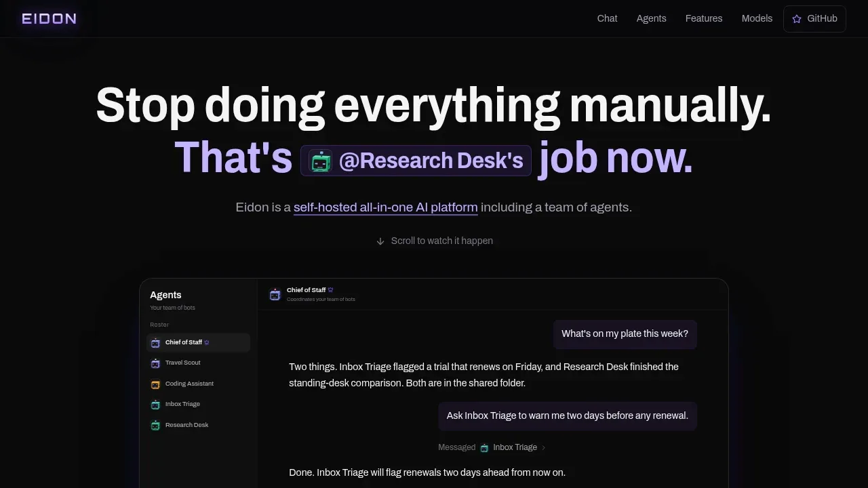Click the crown badge next to roster Chief of Staff
868x488 pixels.
[x=207, y=342]
